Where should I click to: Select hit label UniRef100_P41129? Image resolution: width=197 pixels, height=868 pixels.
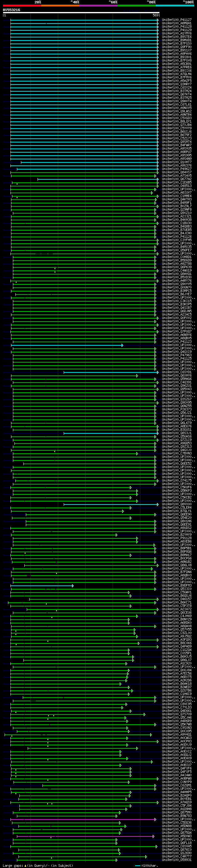pyautogui.click(x=177, y=30)
